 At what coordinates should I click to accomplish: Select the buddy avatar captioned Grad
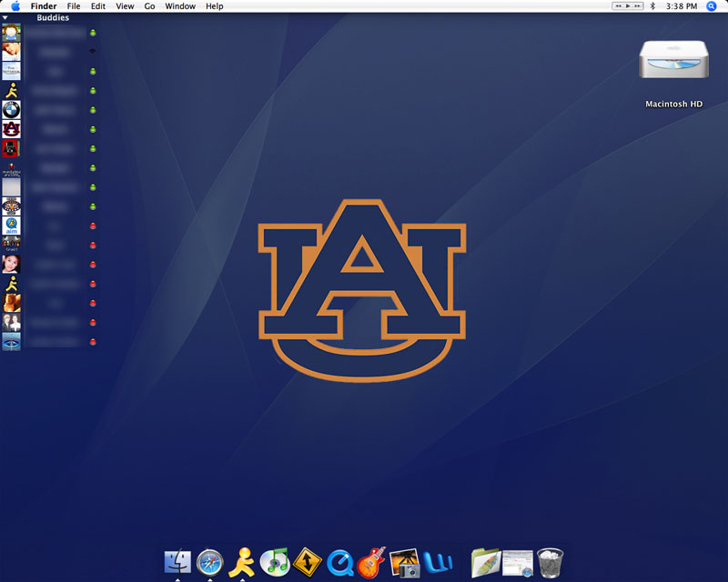coord(11,245)
